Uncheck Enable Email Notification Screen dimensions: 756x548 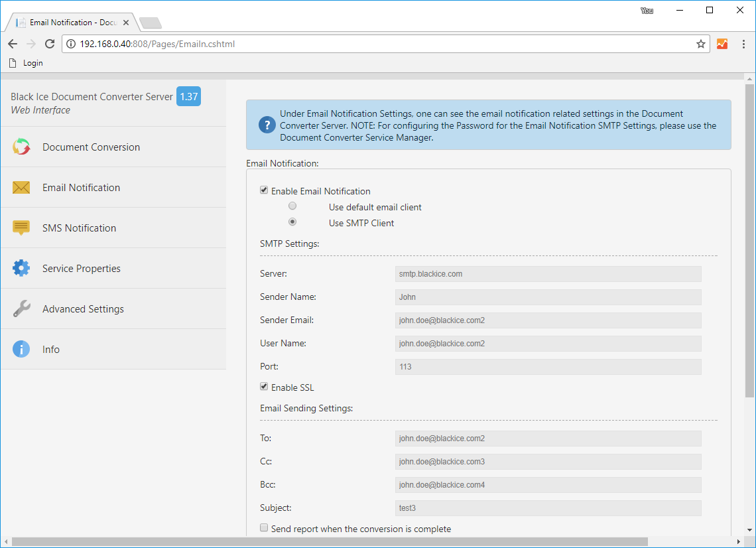tap(264, 190)
